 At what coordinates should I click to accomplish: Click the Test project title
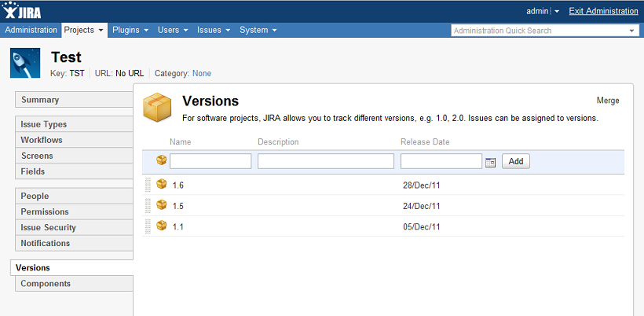pos(66,57)
